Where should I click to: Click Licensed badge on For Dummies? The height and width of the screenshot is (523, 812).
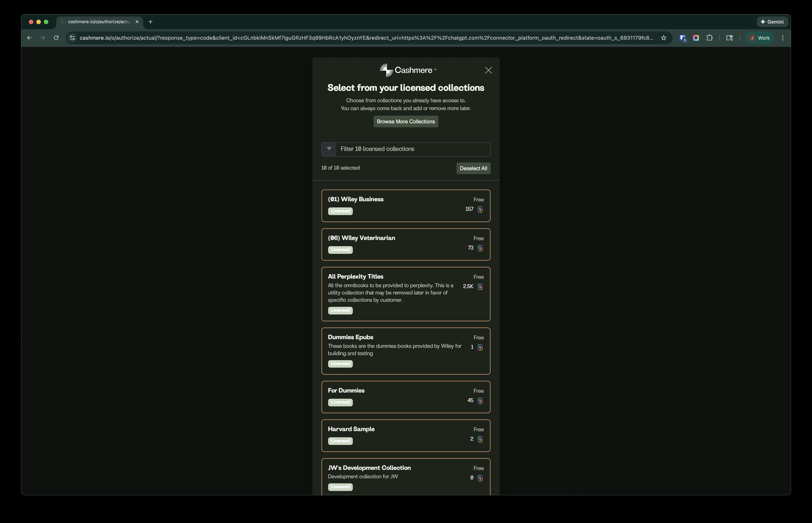[340, 402]
